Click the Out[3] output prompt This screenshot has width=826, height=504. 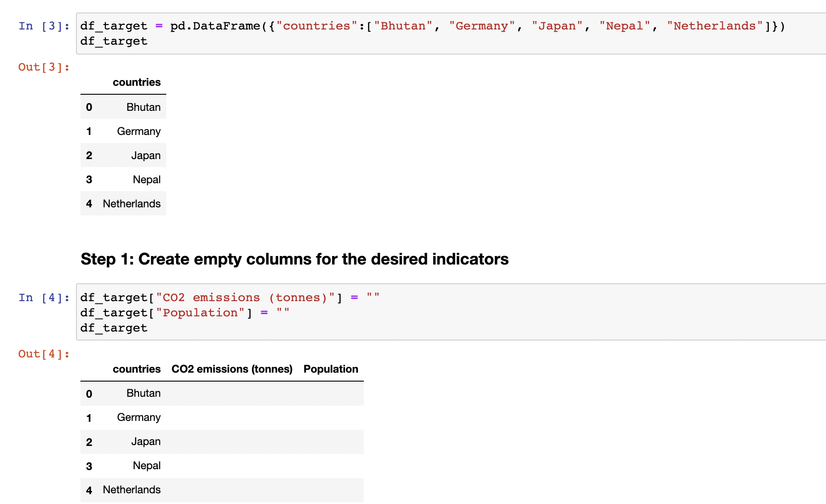(x=44, y=67)
